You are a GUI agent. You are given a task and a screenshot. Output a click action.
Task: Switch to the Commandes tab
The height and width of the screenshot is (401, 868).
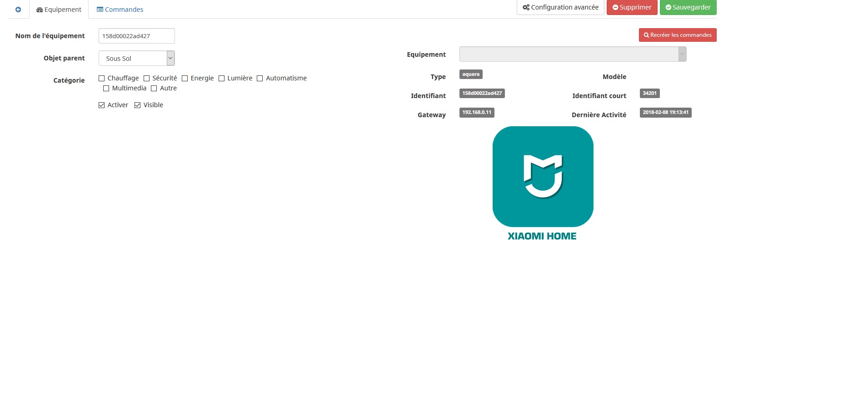click(x=120, y=10)
